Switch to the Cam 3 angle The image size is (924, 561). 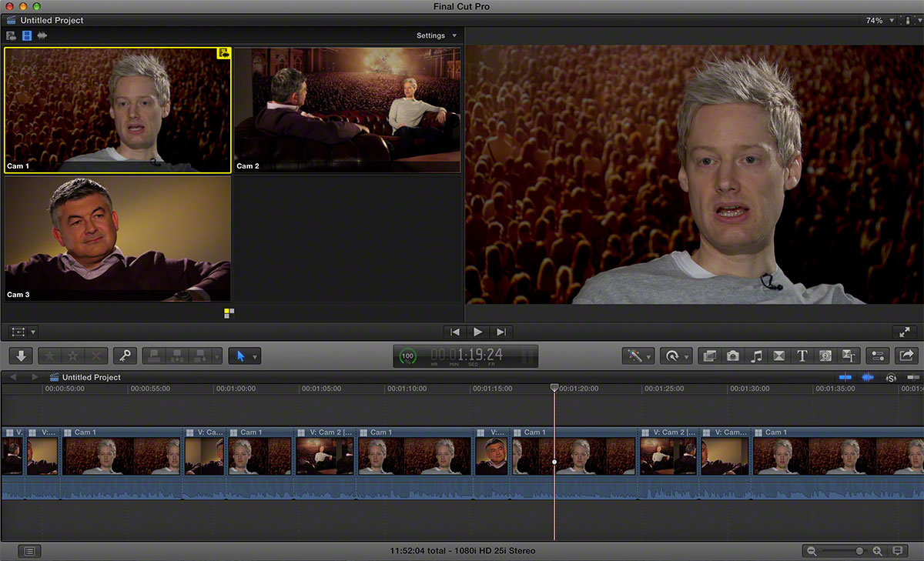(117, 239)
